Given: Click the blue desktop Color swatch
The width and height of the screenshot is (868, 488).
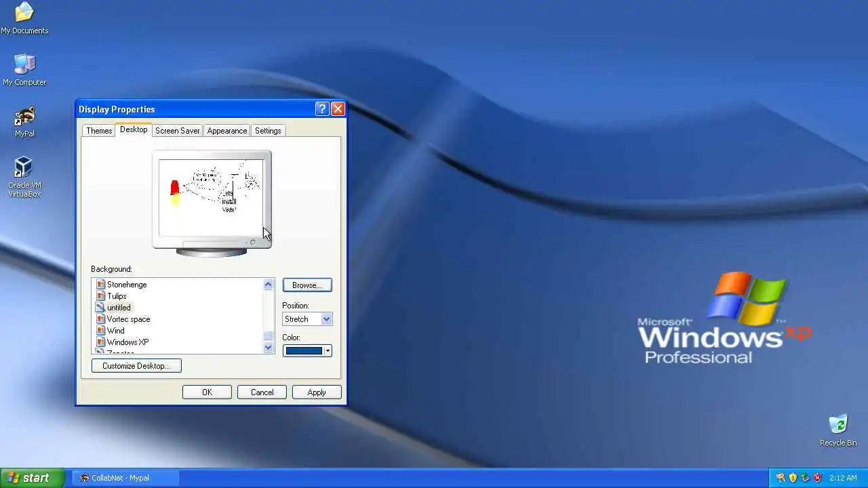Looking at the screenshot, I should pos(304,351).
